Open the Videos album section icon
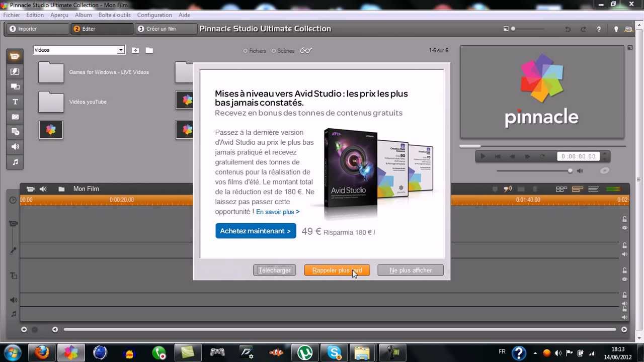The height and width of the screenshot is (362, 644). 15,56
